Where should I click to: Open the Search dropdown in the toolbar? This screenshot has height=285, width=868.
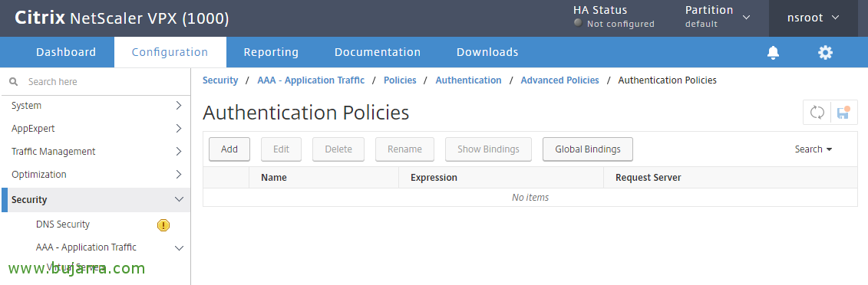coord(814,149)
